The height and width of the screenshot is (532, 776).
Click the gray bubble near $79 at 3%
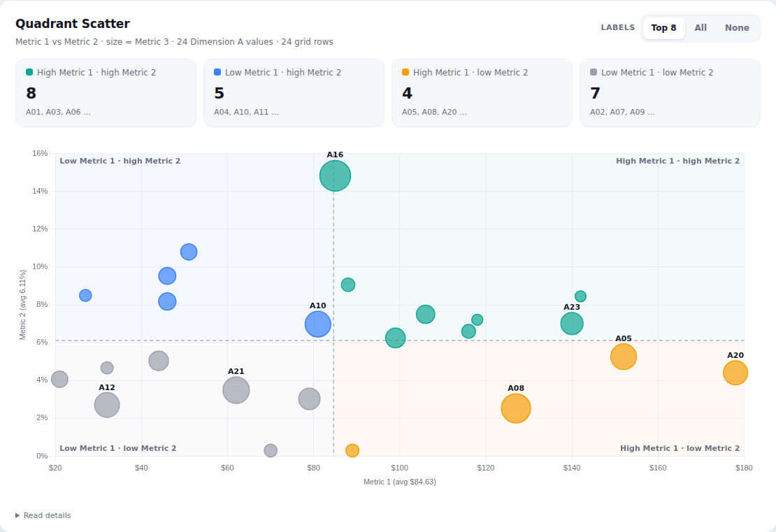[309, 399]
